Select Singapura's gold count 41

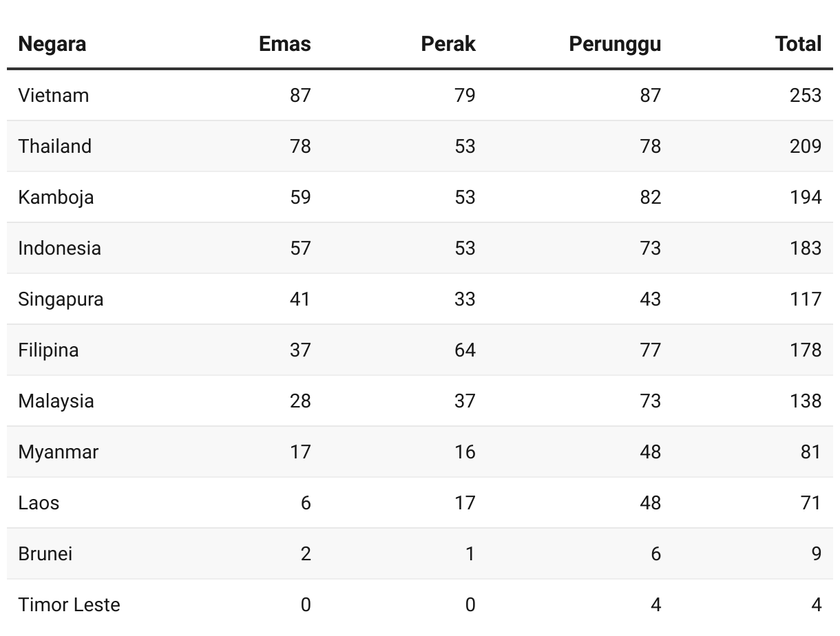pyautogui.click(x=300, y=299)
